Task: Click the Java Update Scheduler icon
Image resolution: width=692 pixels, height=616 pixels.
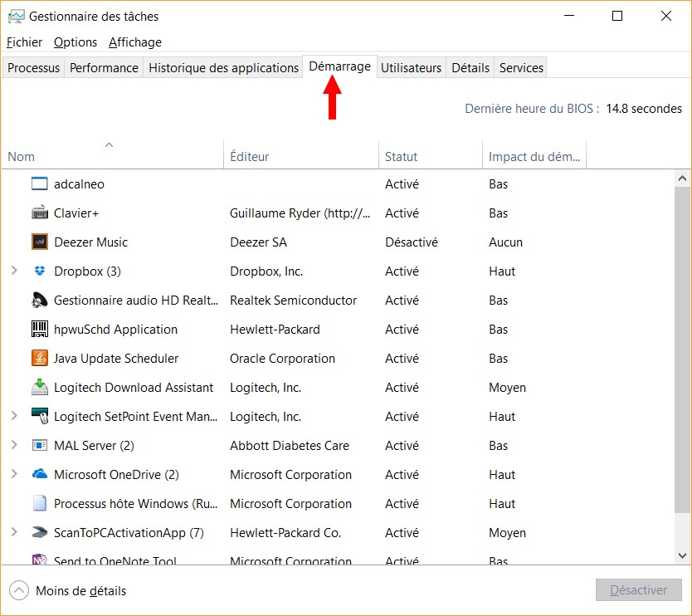Action: click(39, 358)
